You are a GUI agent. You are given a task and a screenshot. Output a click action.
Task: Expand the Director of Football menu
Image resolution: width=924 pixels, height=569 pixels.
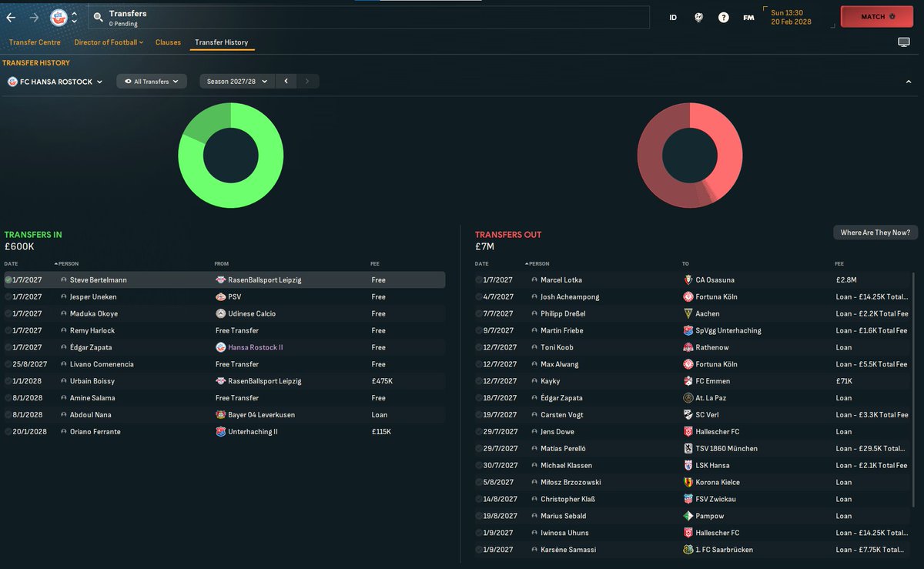coord(108,42)
